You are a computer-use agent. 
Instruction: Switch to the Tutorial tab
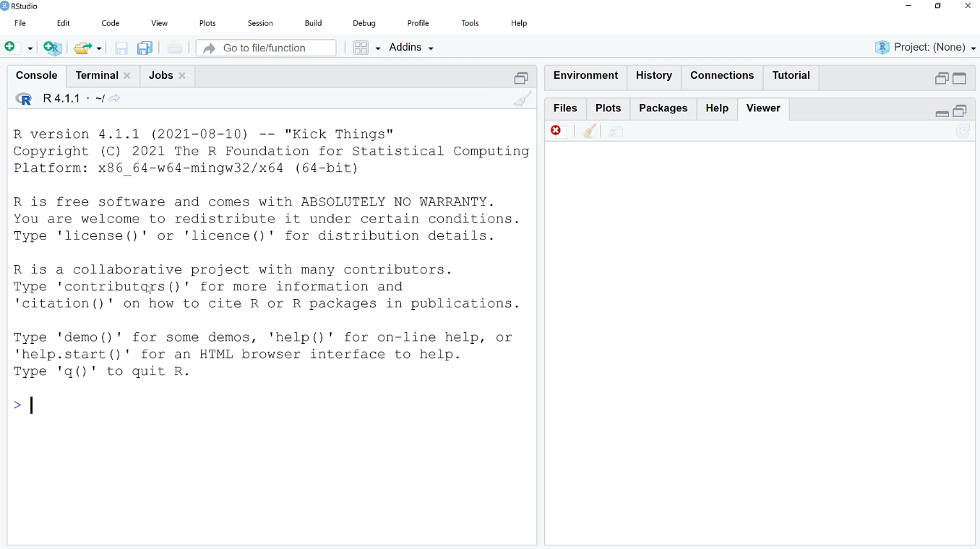click(791, 76)
